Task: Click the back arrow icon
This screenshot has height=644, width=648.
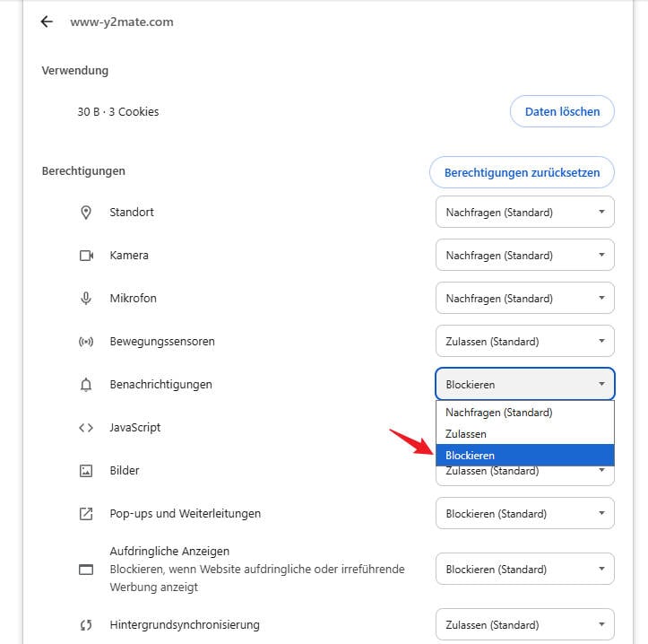Action: click(47, 22)
